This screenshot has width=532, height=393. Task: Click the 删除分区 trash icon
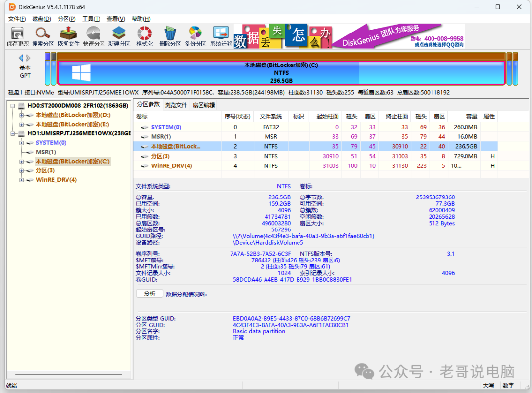point(170,36)
